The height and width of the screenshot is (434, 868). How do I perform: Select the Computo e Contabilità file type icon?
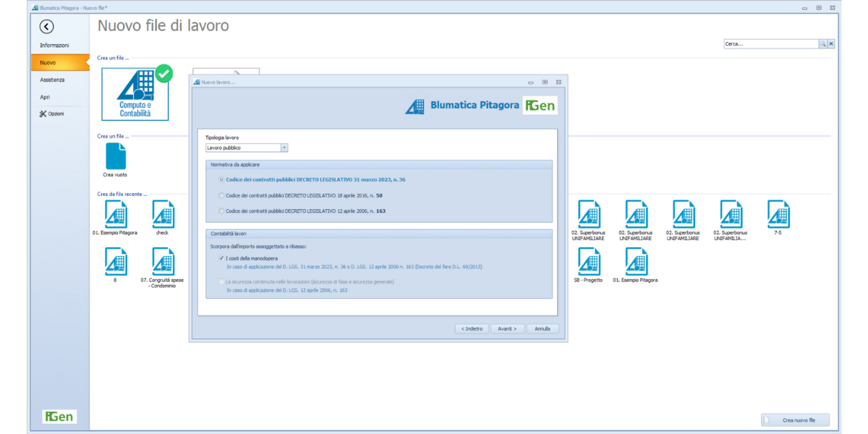click(x=135, y=94)
